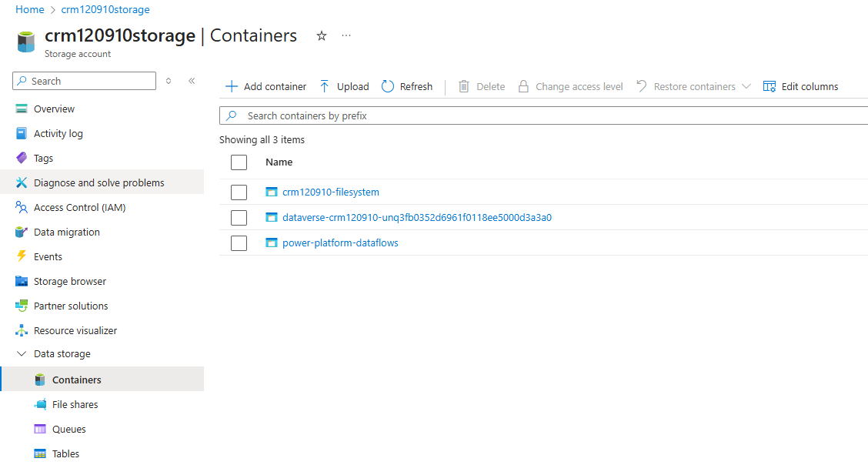
Task: Open Resource visualizer in the sidebar
Action: [x=75, y=330]
